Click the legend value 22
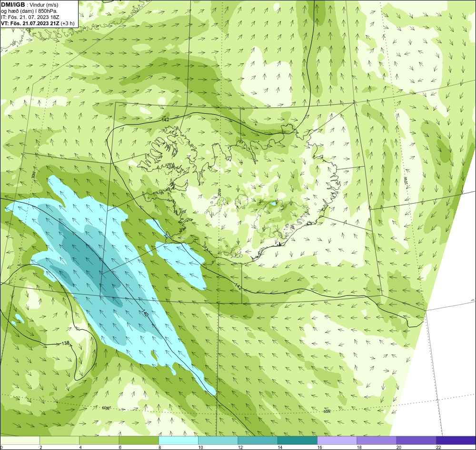 tap(438, 447)
